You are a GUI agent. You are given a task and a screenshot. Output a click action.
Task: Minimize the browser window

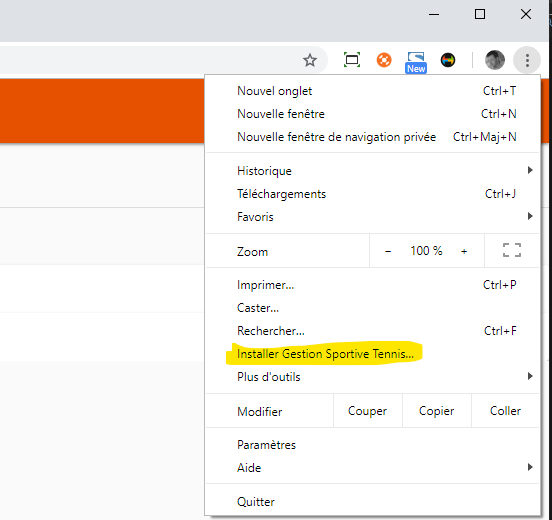(434, 14)
